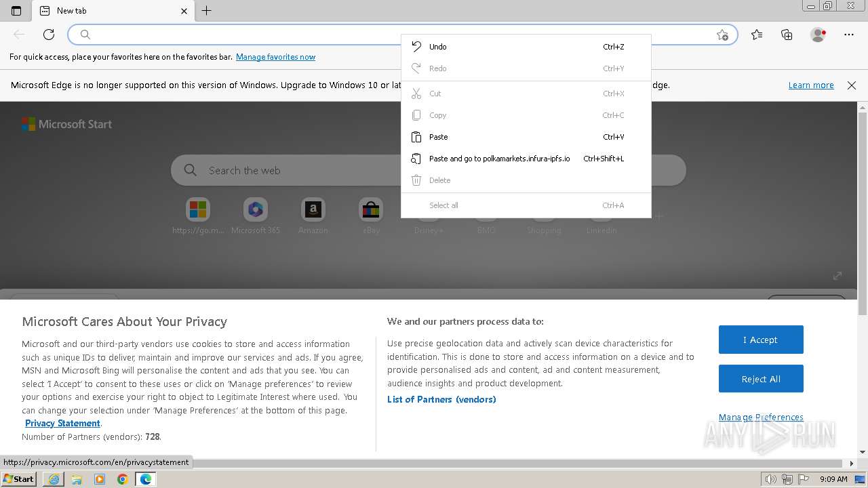The height and width of the screenshot is (488, 868).
Task: Open the Learn more link
Action: pos(811,85)
